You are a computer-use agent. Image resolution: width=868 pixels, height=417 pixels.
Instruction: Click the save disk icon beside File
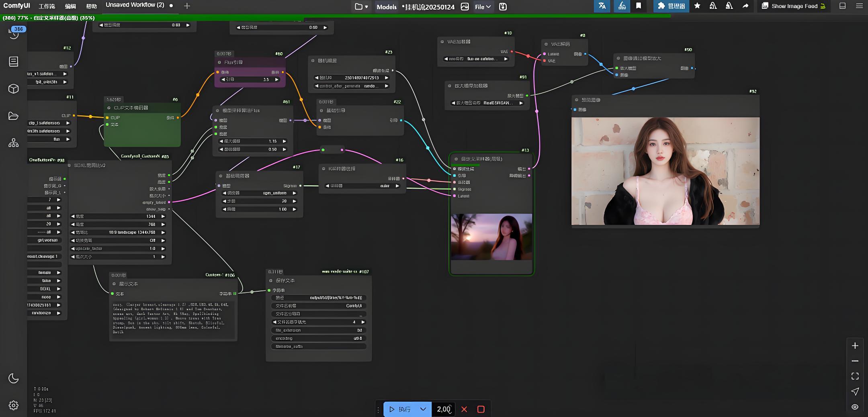[x=503, y=6]
